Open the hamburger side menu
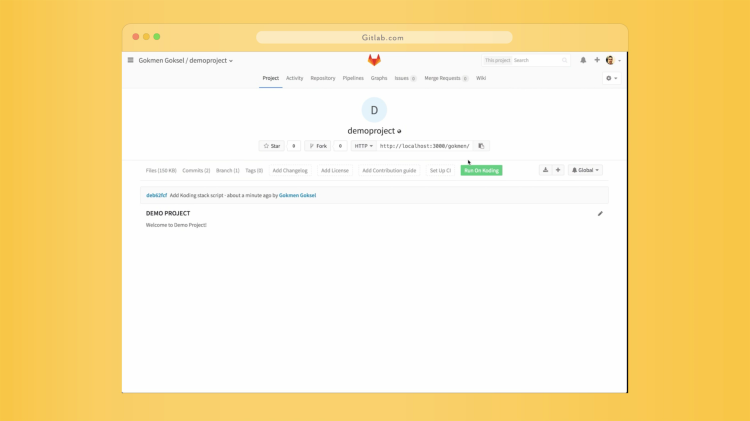 click(x=130, y=60)
